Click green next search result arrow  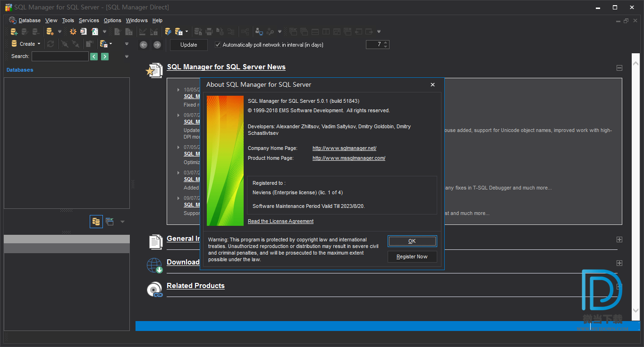pos(105,57)
